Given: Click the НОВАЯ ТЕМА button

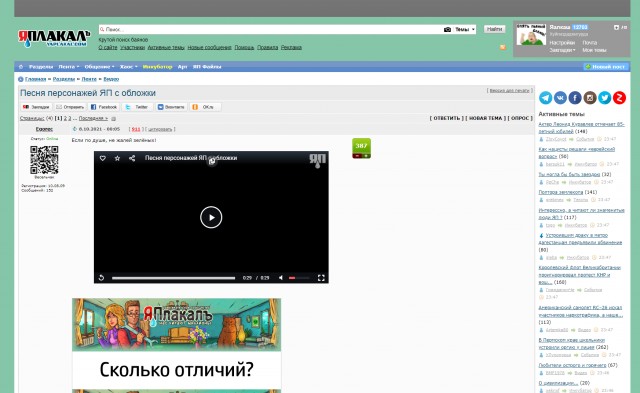Looking at the screenshot, I should 485,118.
